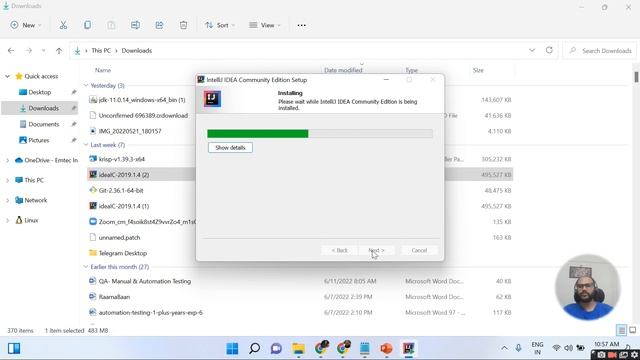Screen dimensions: 640x360
Task: Switch to IntelliJ installer taskbar icon
Action: [x=409, y=349]
